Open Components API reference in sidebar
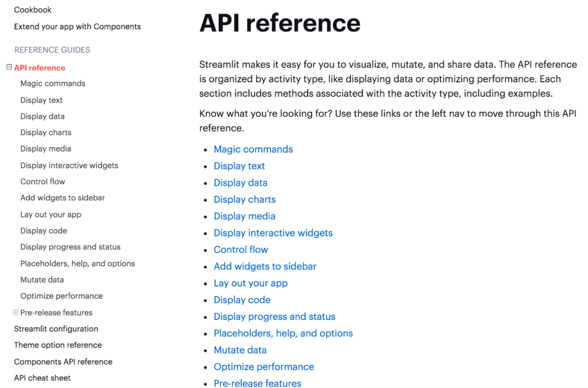This screenshot has width=588, height=388. pyautogui.click(x=63, y=362)
